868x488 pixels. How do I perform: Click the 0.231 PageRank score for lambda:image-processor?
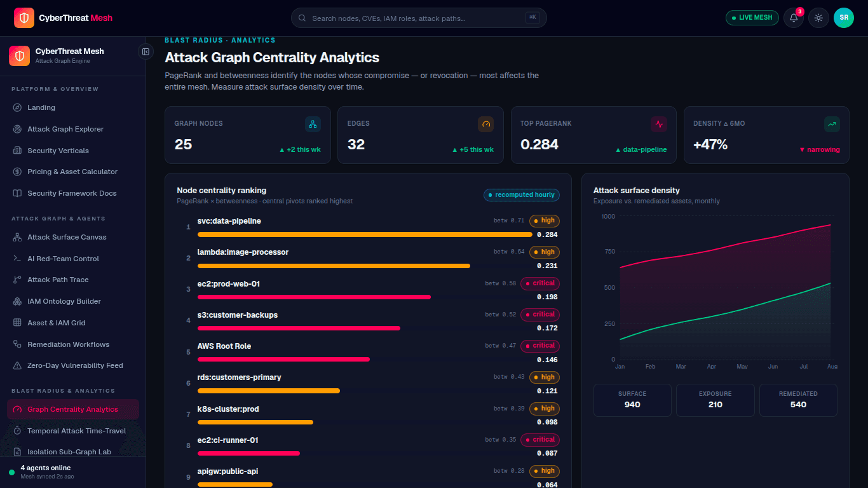tap(547, 266)
